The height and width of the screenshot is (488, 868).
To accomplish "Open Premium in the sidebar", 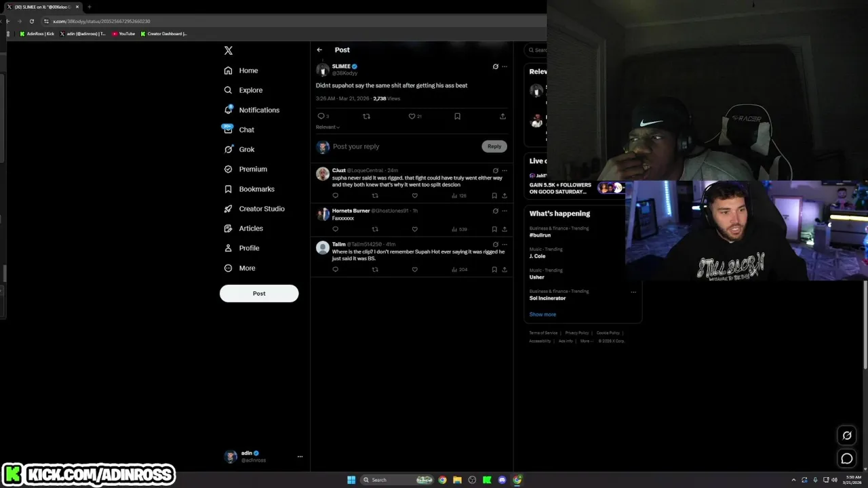I will (245, 169).
